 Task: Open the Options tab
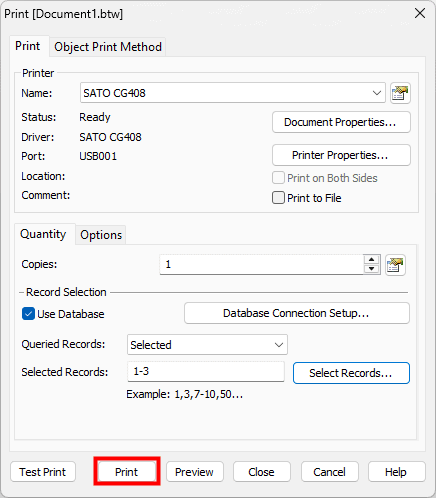pyautogui.click(x=101, y=235)
